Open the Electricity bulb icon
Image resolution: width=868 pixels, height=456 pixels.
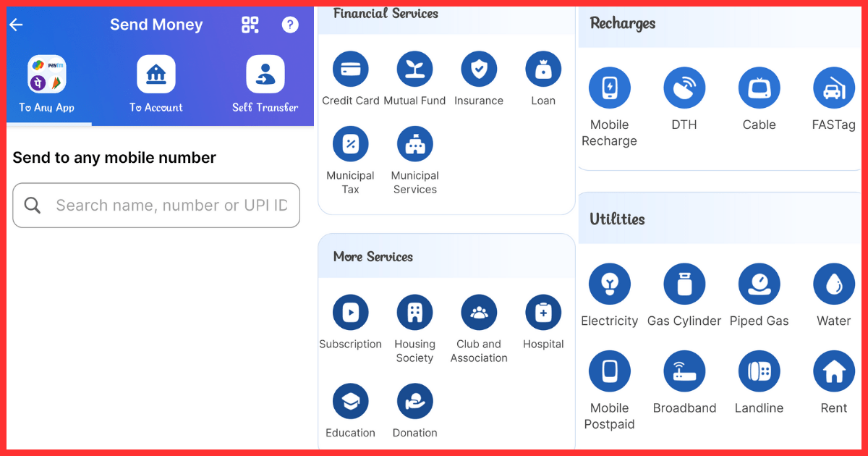[610, 284]
